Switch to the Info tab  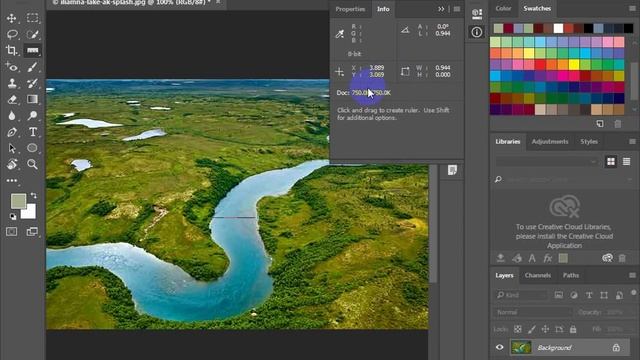383,9
